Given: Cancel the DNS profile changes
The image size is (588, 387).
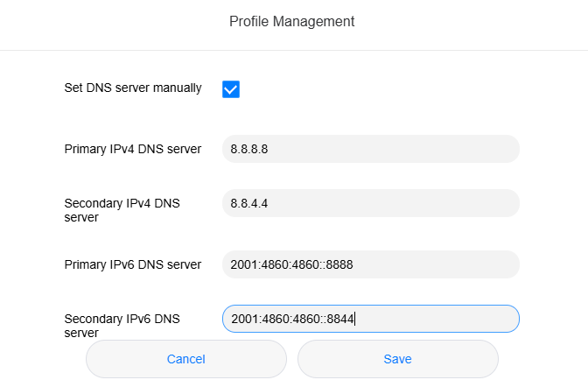Looking at the screenshot, I should click(x=186, y=359).
